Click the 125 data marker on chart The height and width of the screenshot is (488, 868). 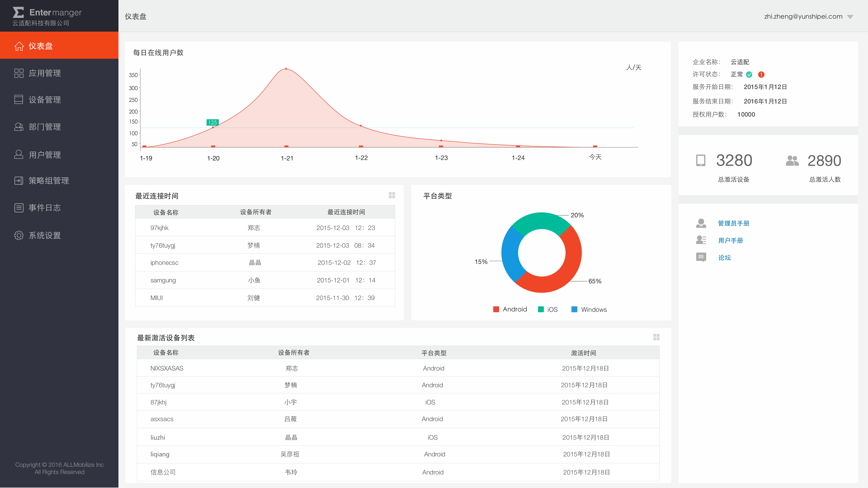pyautogui.click(x=212, y=123)
